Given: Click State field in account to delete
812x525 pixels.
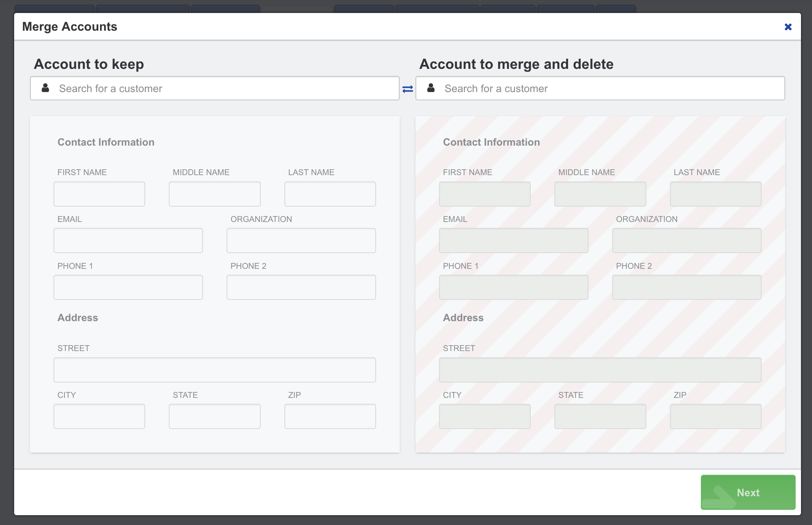Looking at the screenshot, I should tap(600, 416).
